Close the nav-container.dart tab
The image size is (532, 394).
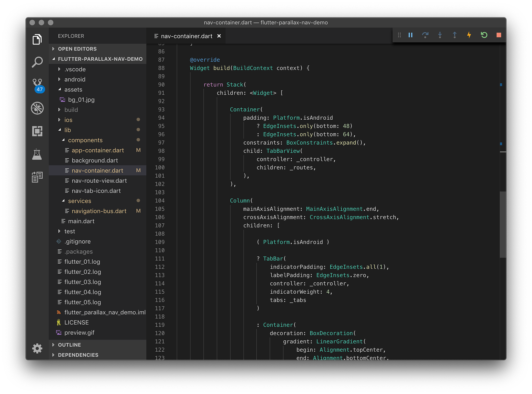(x=219, y=36)
